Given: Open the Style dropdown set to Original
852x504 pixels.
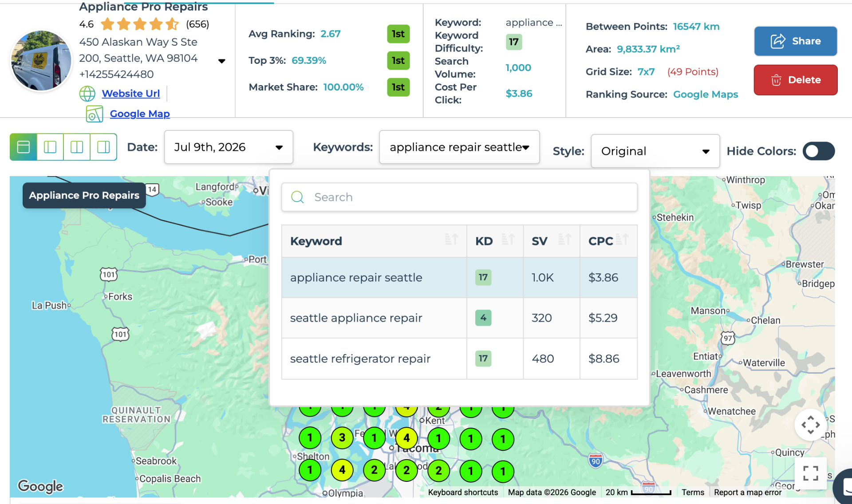Looking at the screenshot, I should [655, 151].
